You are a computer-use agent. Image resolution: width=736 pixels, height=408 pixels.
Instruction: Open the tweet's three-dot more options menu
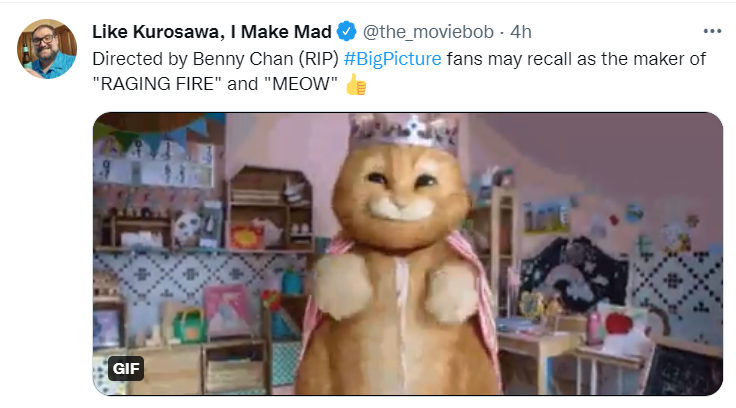712,31
